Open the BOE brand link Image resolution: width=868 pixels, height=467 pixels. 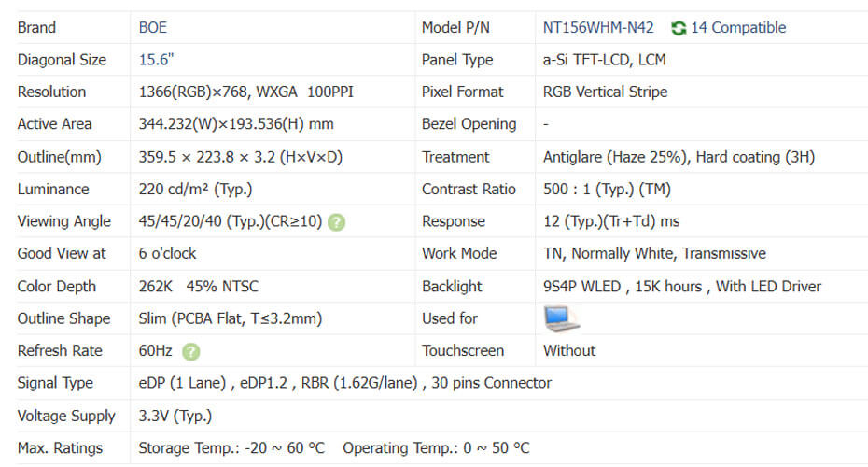coord(153,28)
